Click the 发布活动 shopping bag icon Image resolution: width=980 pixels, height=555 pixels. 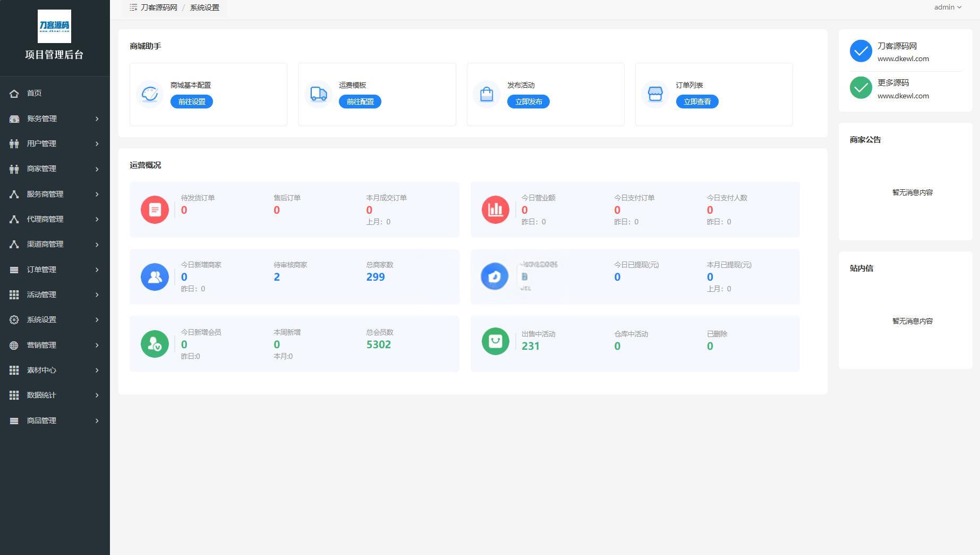tap(487, 94)
